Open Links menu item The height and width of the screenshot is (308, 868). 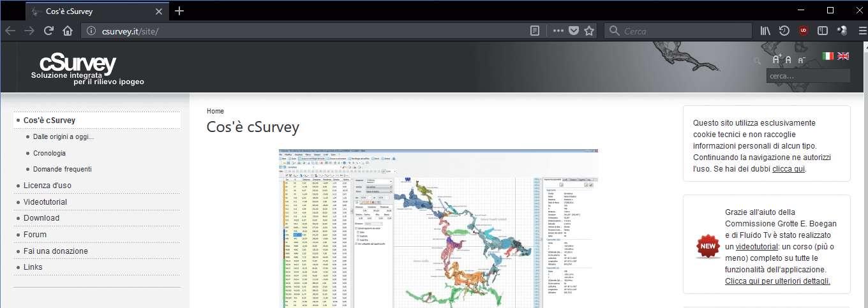coord(33,267)
